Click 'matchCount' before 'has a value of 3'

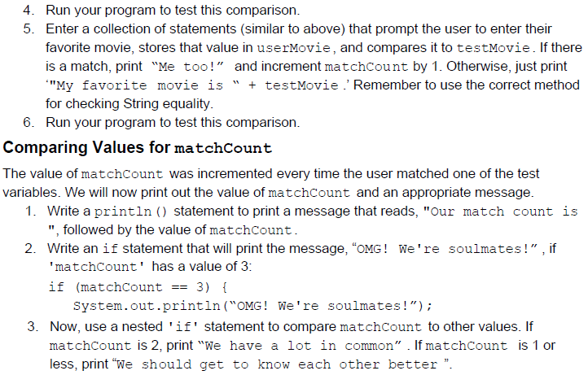96,267
